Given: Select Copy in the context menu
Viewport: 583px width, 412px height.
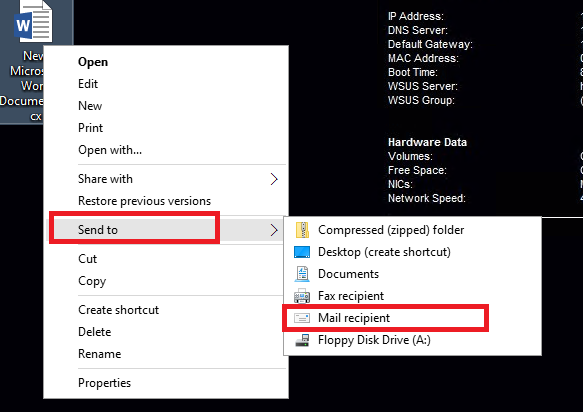Looking at the screenshot, I should [92, 281].
